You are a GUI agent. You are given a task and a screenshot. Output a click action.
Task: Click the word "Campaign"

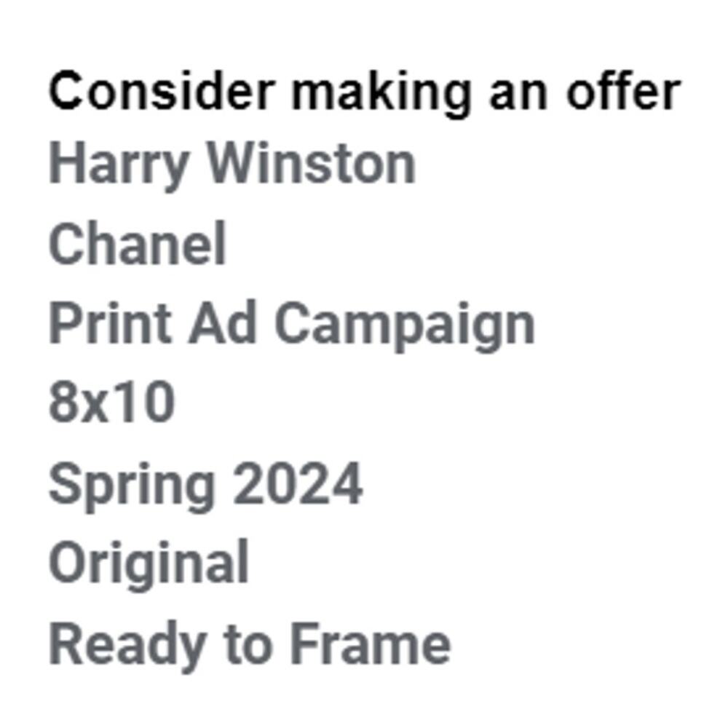point(404,324)
